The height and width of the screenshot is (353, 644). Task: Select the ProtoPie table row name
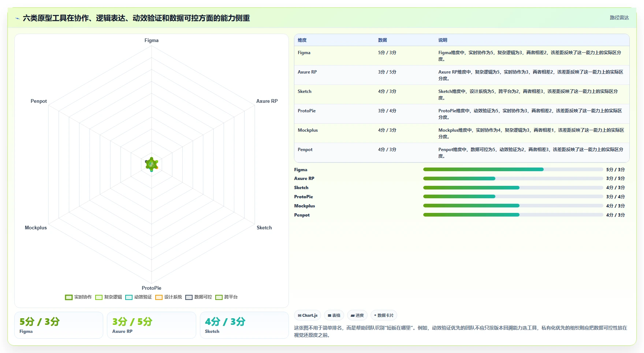pyautogui.click(x=307, y=111)
